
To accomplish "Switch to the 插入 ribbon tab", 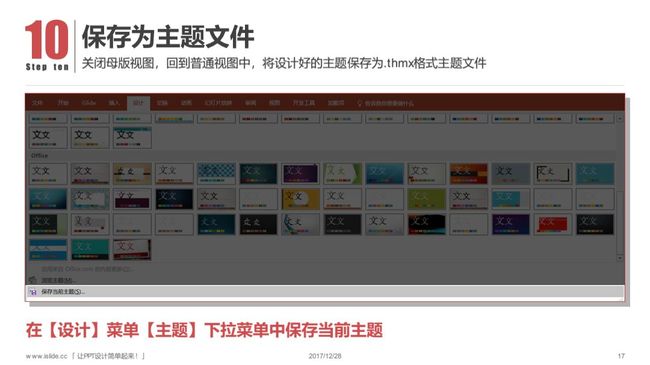I will 114,102.
